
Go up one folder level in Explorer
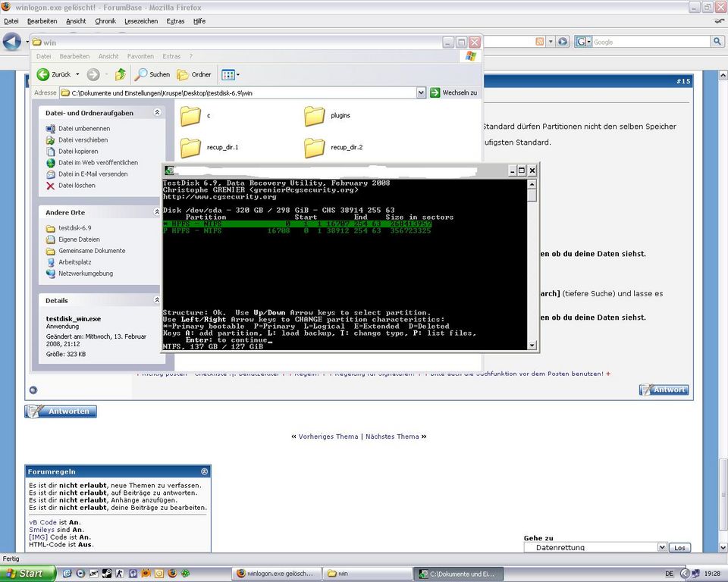121,74
